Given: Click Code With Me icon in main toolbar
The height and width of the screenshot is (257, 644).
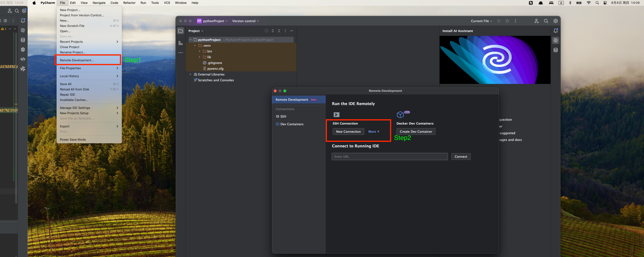Looking at the screenshot, I should 536,21.
